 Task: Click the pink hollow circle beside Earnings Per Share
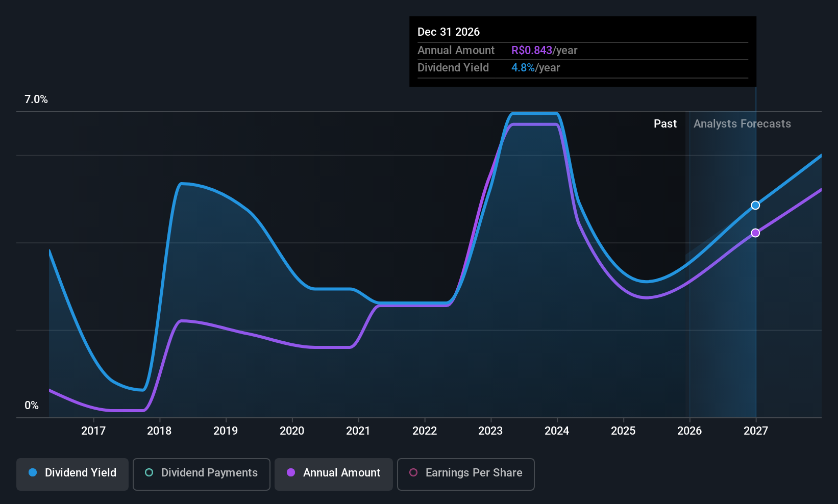413,473
